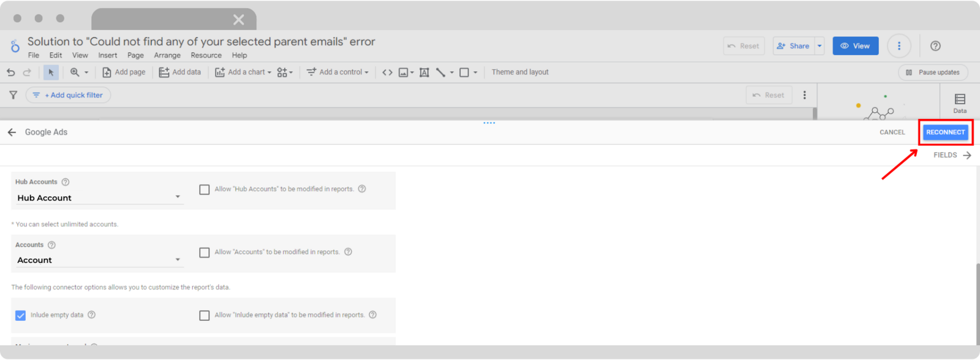Open Theme and layout panel
This screenshot has height=360, width=980.
pos(520,72)
